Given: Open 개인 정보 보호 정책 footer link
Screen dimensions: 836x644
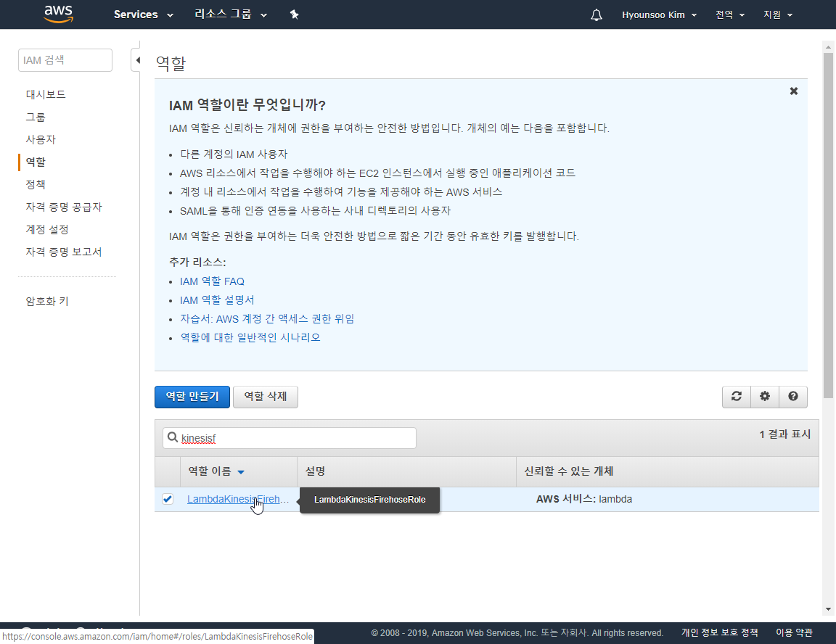Looking at the screenshot, I should coord(720,632).
